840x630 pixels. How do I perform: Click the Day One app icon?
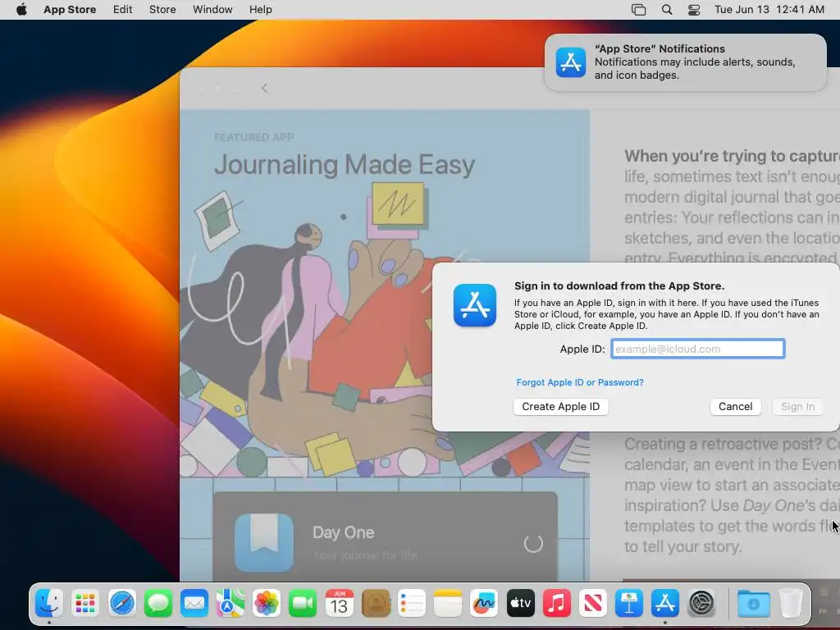264,543
